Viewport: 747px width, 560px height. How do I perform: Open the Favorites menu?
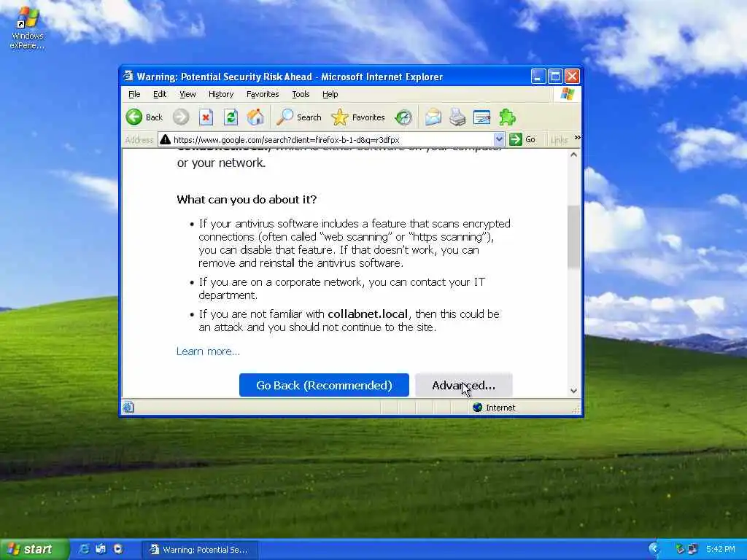[x=263, y=94]
